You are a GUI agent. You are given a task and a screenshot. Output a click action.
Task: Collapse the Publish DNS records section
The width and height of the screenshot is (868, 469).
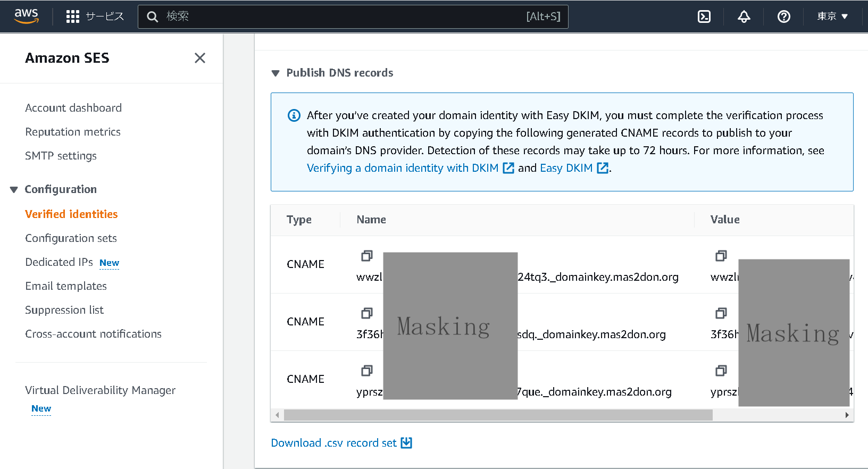[x=276, y=73]
